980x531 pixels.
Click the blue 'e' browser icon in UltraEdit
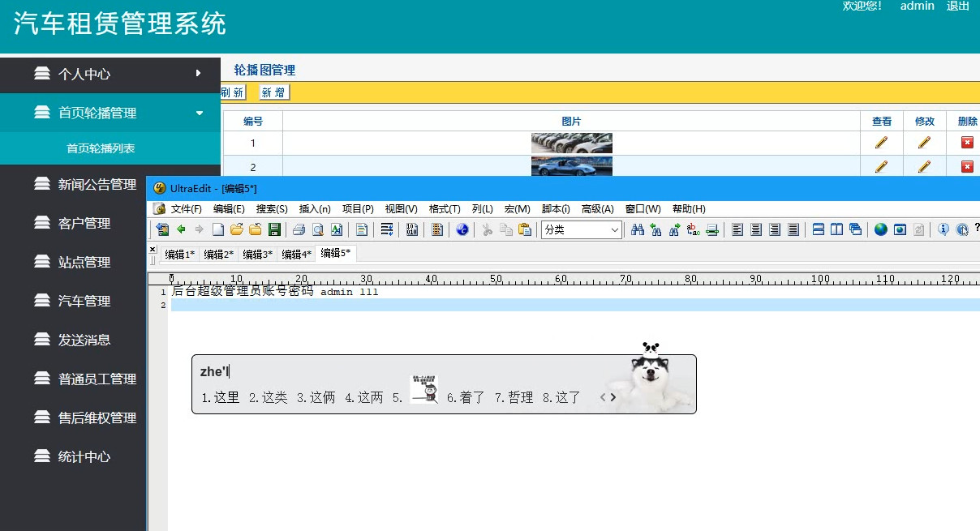point(462,229)
